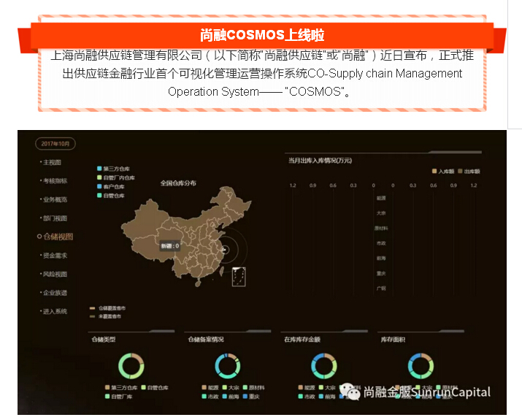Toggle 大宗 in the 在库库存金额 legend
The height and width of the screenshot is (420, 522).
327,388
